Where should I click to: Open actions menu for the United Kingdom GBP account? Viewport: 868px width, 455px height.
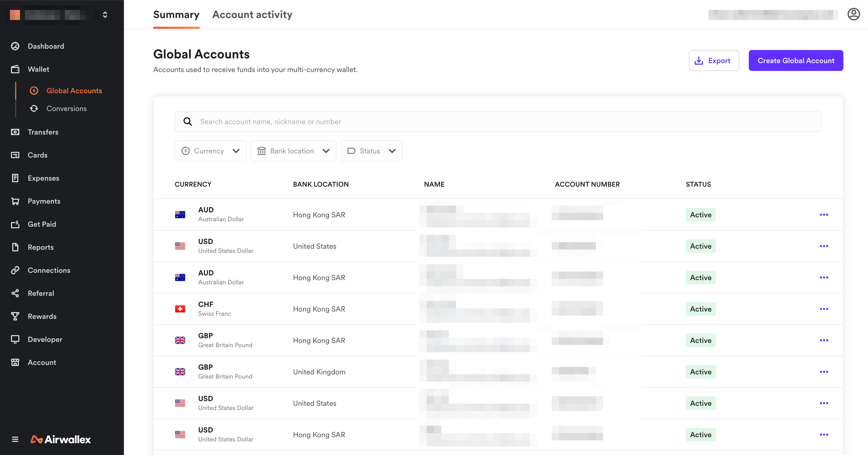(825, 372)
